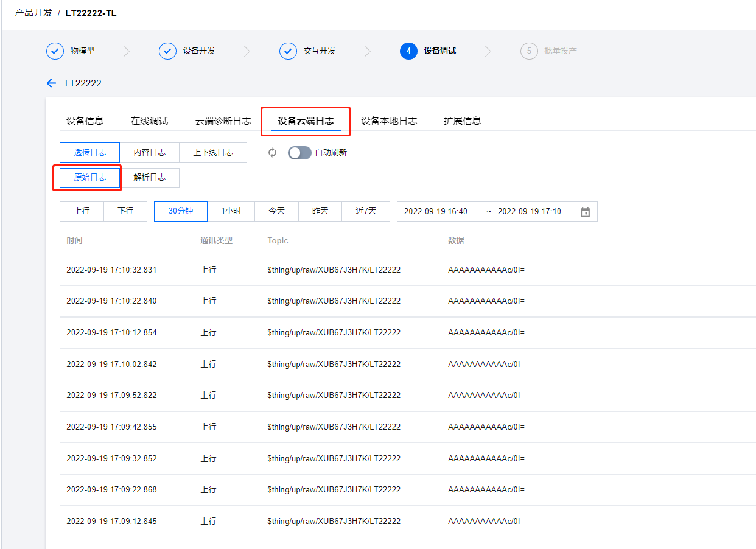Filter by 下行 direction

pyautogui.click(x=125, y=211)
